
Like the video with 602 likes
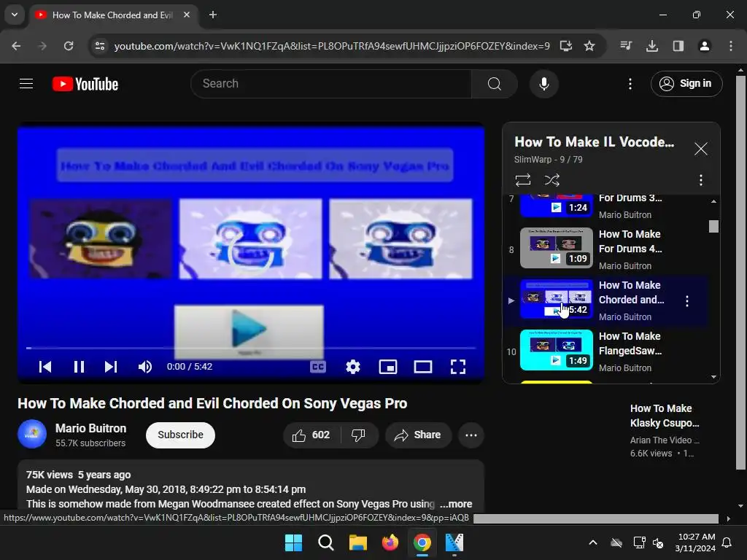(312, 435)
